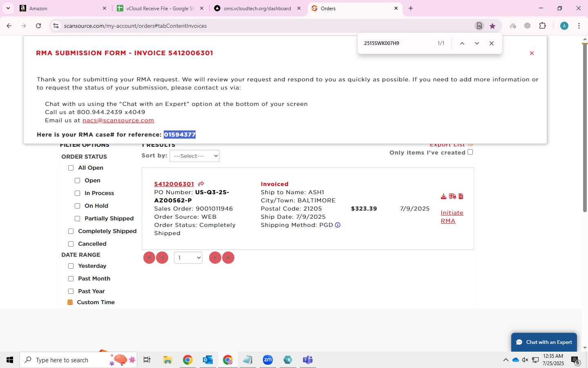
Task: Click the download invoice icon for order 5412006301
Action: [443, 196]
